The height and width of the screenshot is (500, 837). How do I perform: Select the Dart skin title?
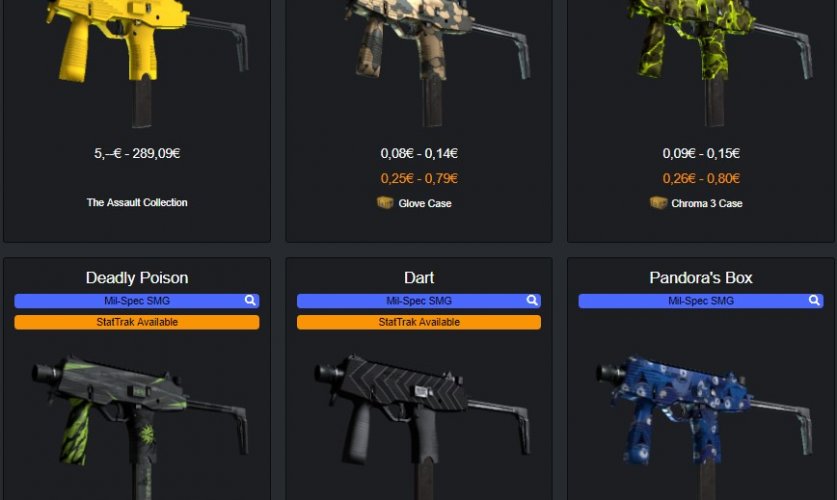pos(419,277)
